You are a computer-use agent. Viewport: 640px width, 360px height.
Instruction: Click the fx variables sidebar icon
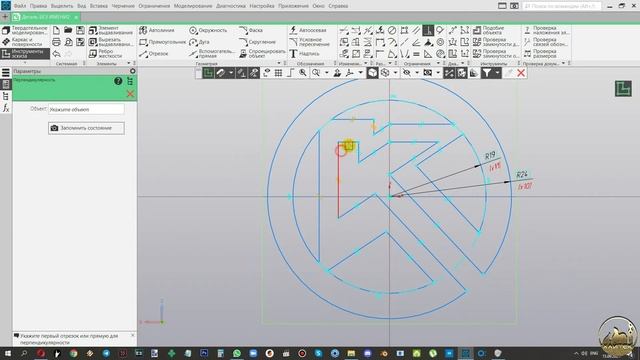(6, 108)
